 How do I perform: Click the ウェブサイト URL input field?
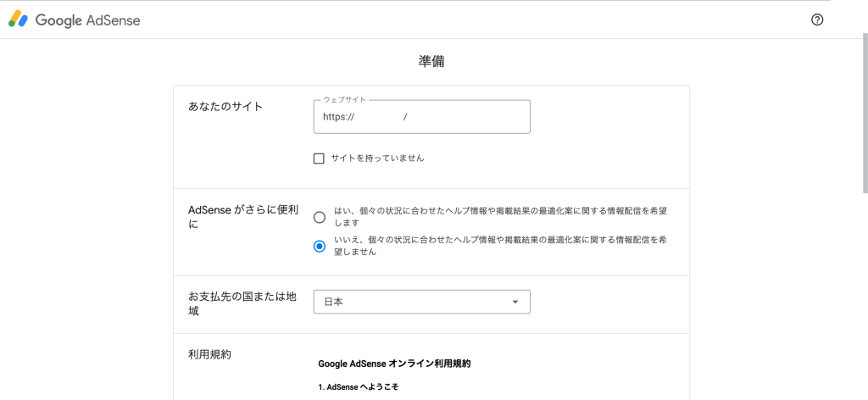422,117
